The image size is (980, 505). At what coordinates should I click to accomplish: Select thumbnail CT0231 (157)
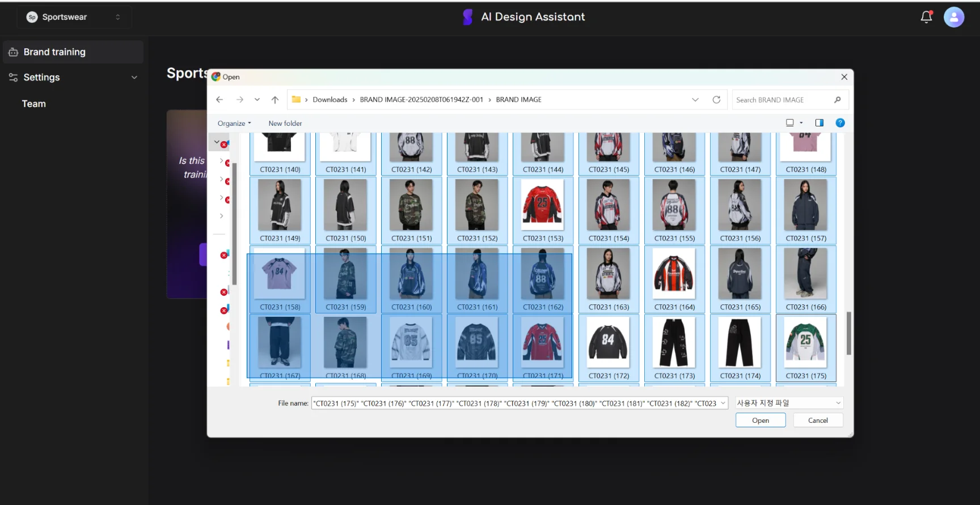tap(806, 210)
